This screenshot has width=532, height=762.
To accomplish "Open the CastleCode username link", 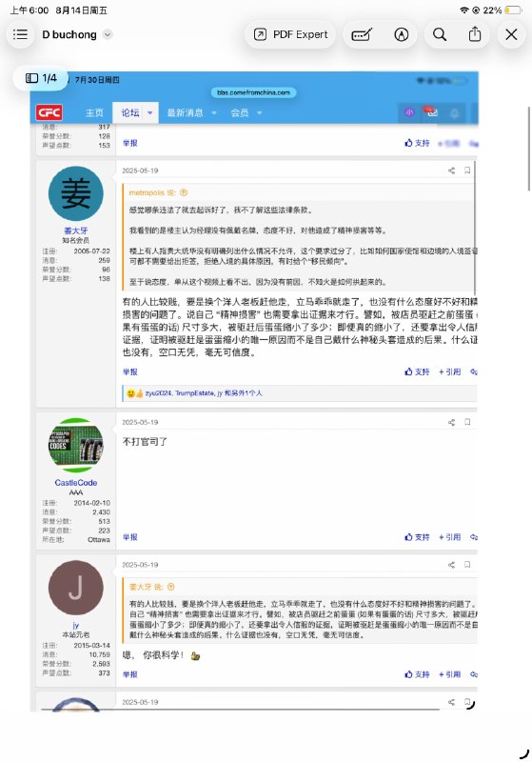I will [x=76, y=483].
